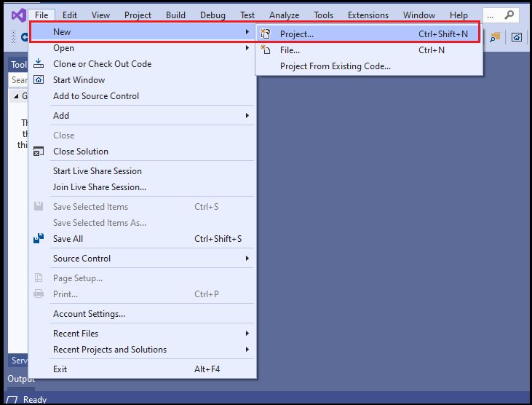Select Join Live Share Session...
532x405 pixels.
(143, 186)
